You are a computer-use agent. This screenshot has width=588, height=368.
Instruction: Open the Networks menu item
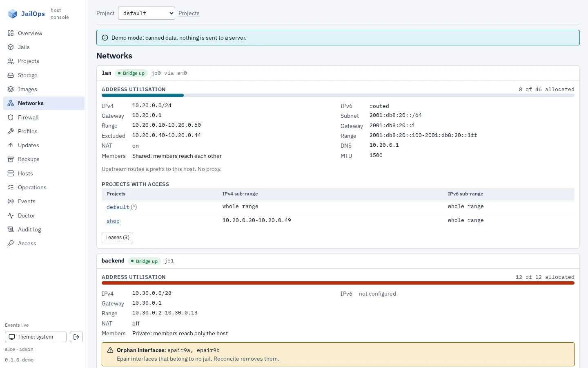tap(44, 103)
